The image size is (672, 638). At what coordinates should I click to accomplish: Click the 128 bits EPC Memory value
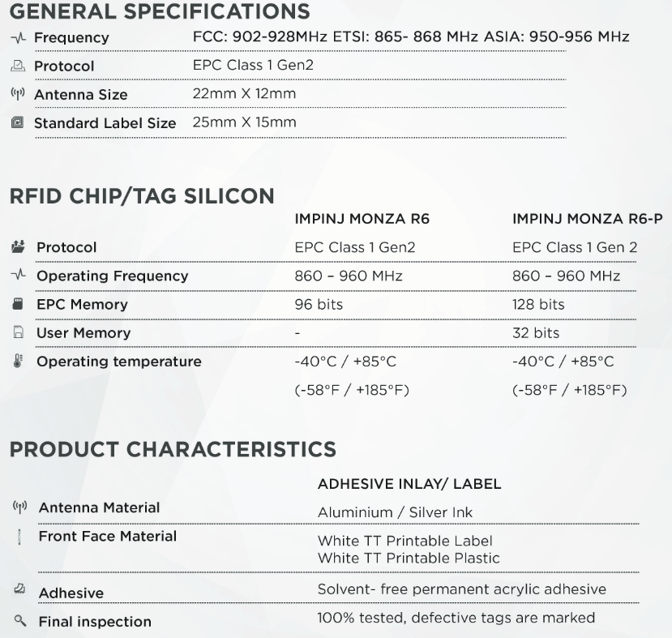[538, 304]
